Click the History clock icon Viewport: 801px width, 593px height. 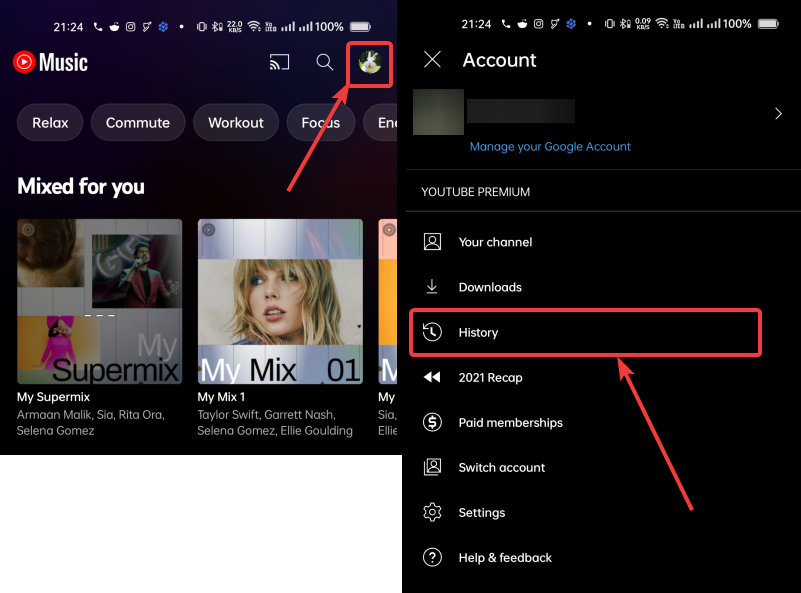click(x=432, y=332)
